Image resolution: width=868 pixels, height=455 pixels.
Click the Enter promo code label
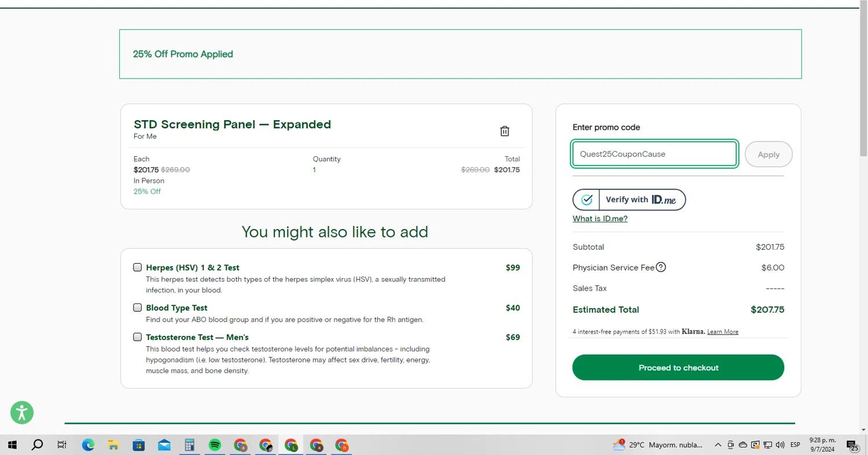(x=606, y=127)
